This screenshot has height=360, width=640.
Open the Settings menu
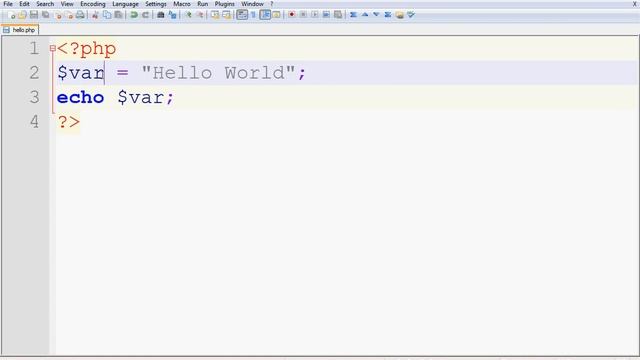pos(156,4)
